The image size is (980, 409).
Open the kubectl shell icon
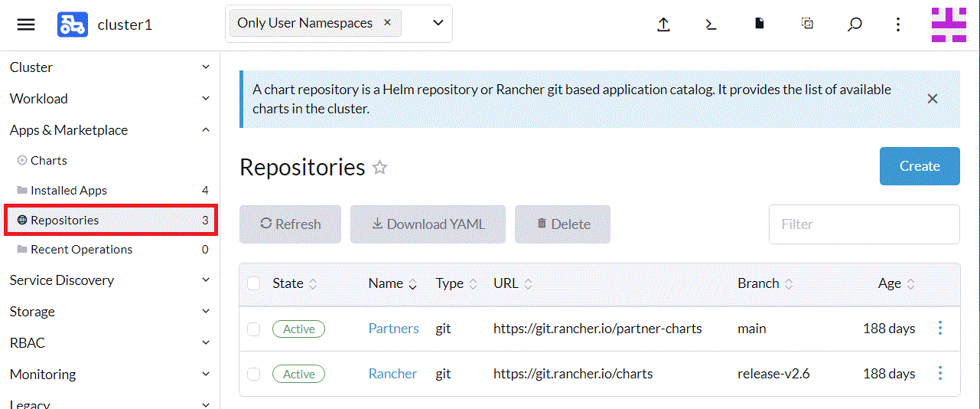coord(711,25)
